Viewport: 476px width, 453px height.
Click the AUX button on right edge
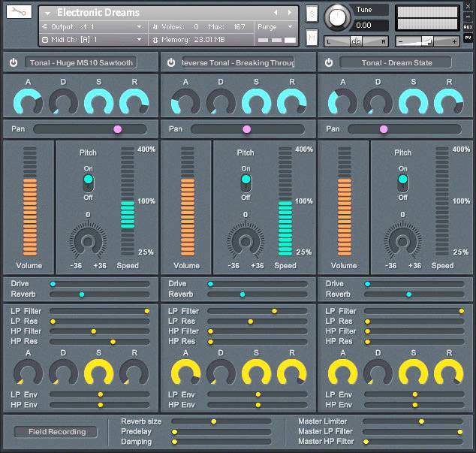pyautogui.click(x=468, y=27)
